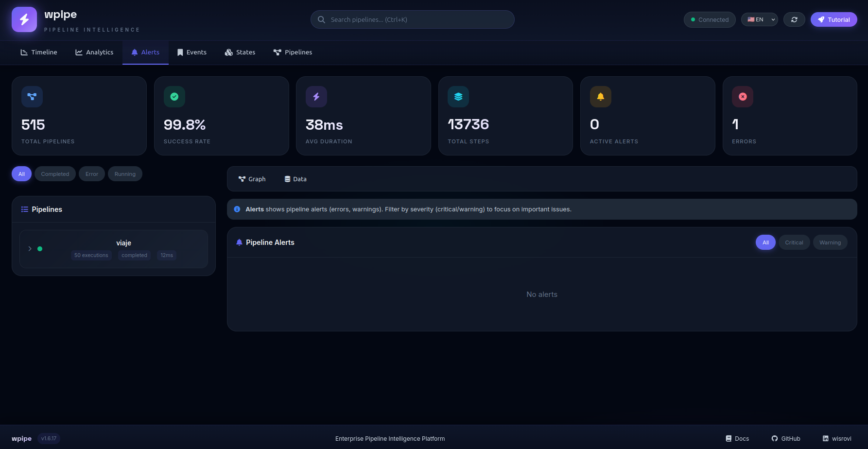Expand the viaje pipeline chevron

[x=30, y=249]
